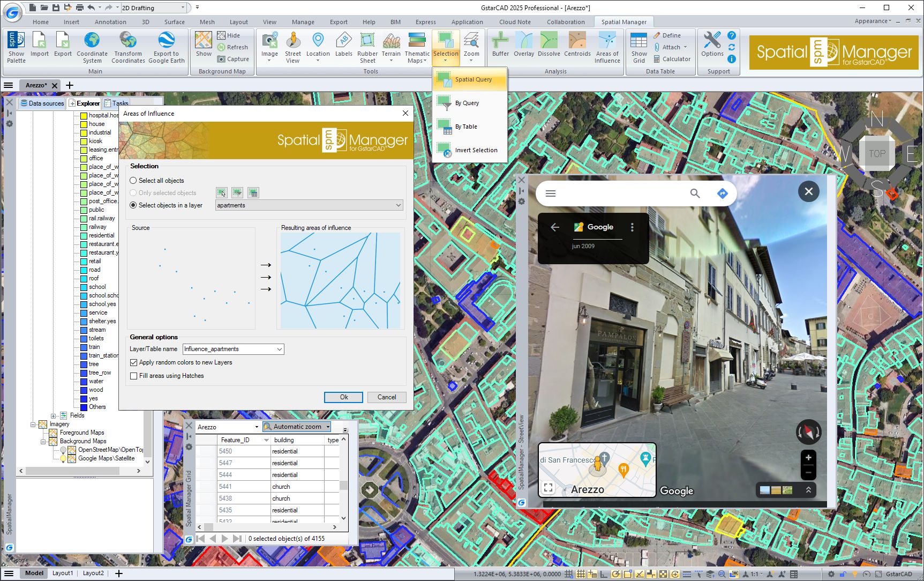Select the Rubber Sheet tool

367,47
